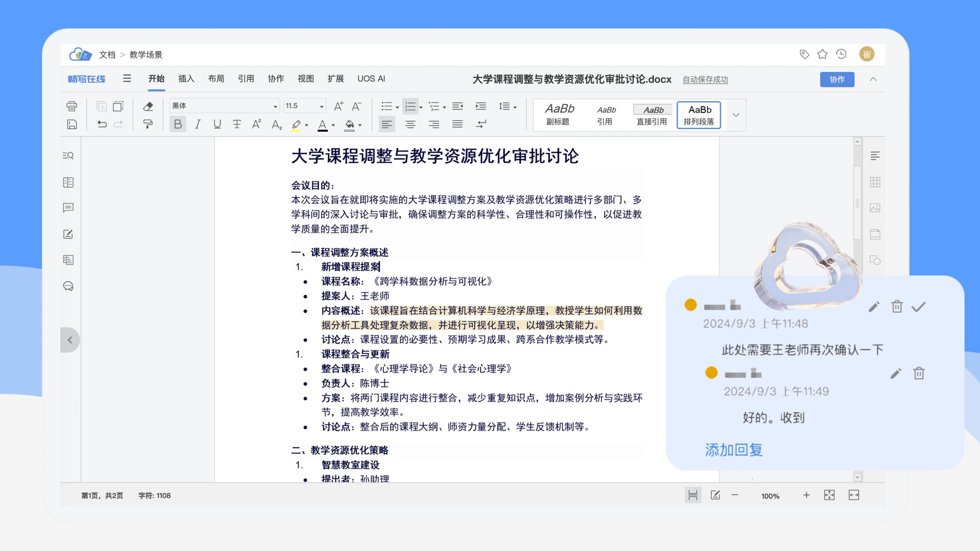The height and width of the screenshot is (551, 980).
Task: Click 添加回复 to reply to comment
Action: pyautogui.click(x=734, y=450)
